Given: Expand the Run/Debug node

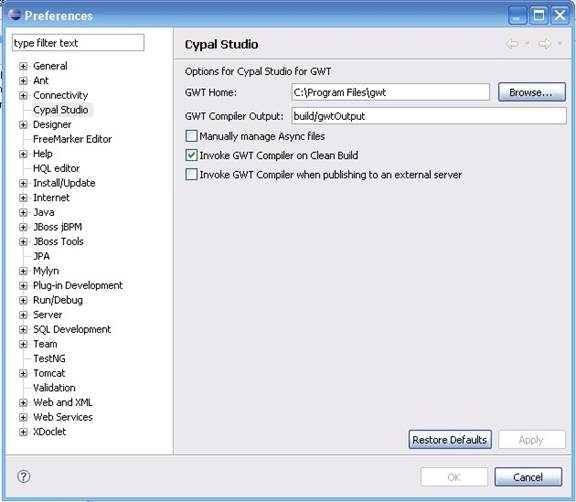Looking at the screenshot, I should pyautogui.click(x=23, y=300).
